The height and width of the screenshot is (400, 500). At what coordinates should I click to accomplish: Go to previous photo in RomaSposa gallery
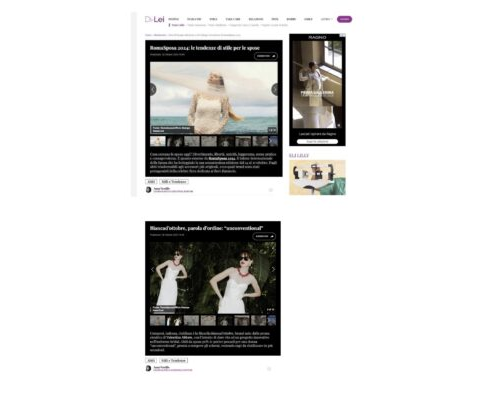point(153,89)
